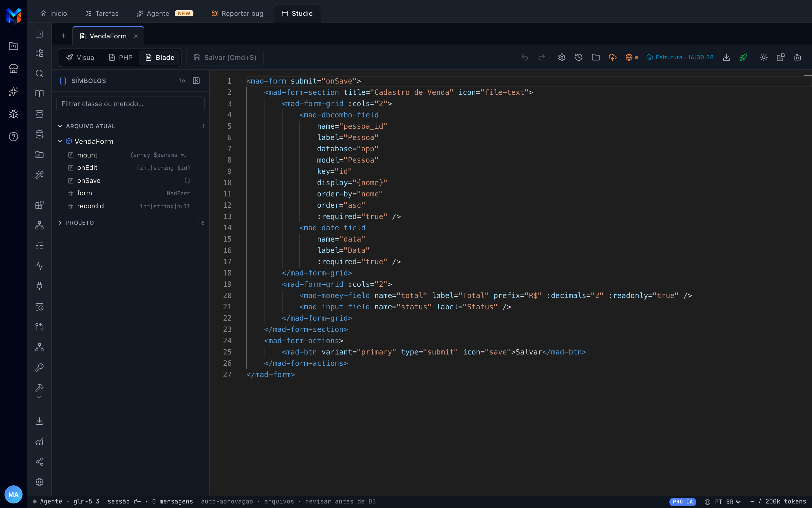Expand more sidebar tools chevron
Image resolution: width=812 pixels, height=508 pixels.
pos(39,397)
